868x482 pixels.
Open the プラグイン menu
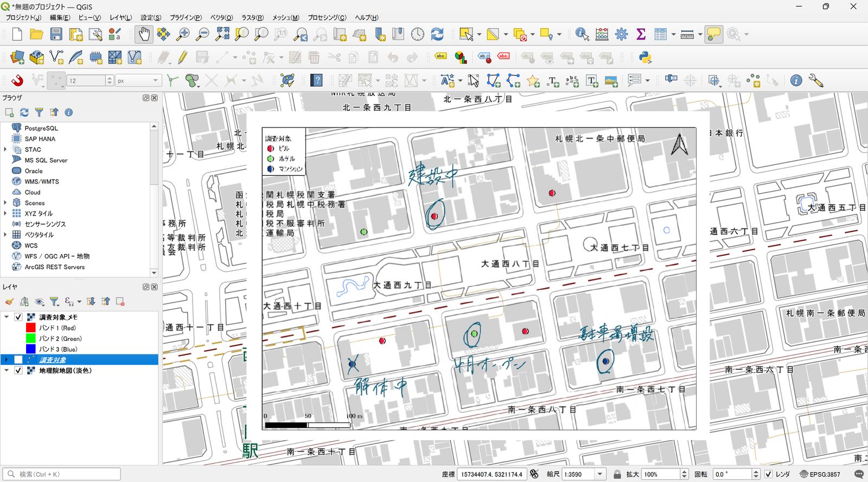186,17
